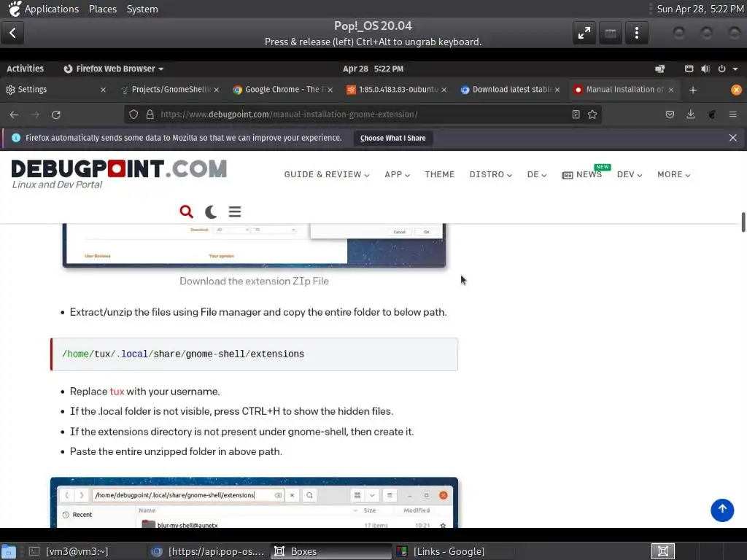This screenshot has height=560, width=747.
Task: Click the Activities button
Action: (x=25, y=69)
